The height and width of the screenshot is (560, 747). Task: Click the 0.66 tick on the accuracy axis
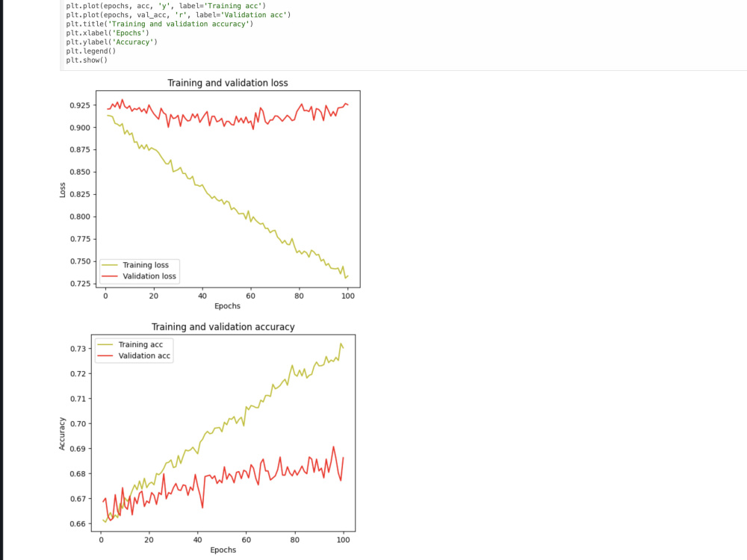pos(78,524)
